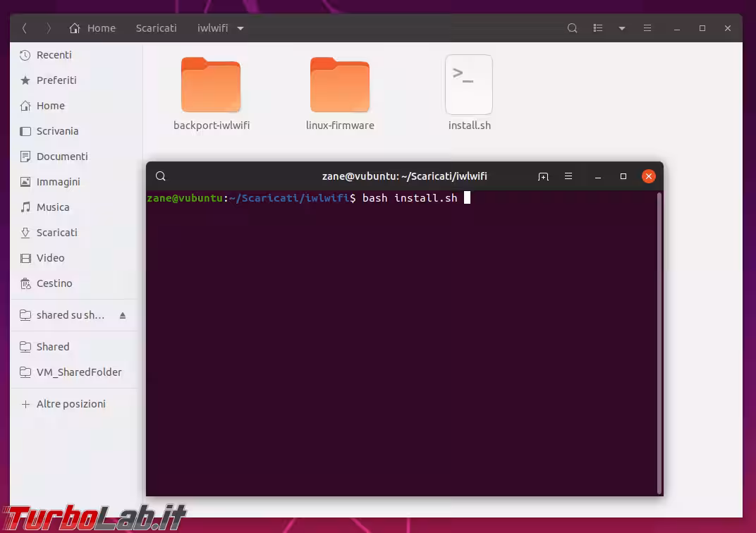756x533 pixels.
Task: Navigate to Scaricati in the path bar
Action: [156, 28]
